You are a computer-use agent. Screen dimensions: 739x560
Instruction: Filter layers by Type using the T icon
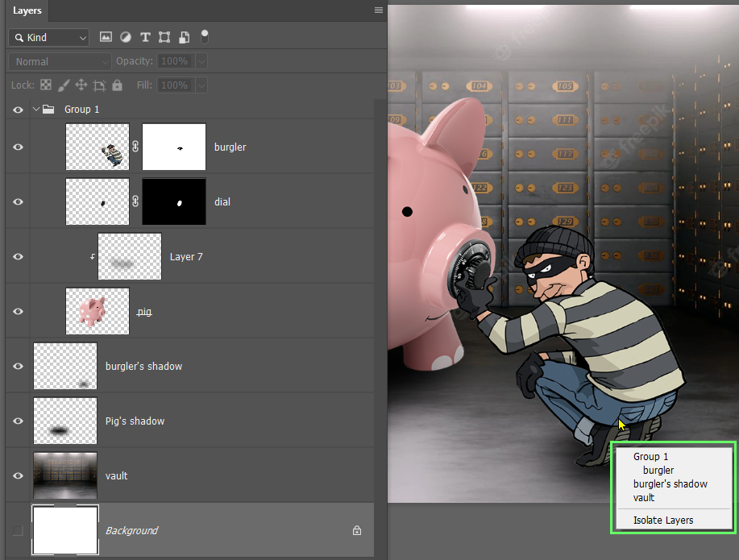[145, 36]
